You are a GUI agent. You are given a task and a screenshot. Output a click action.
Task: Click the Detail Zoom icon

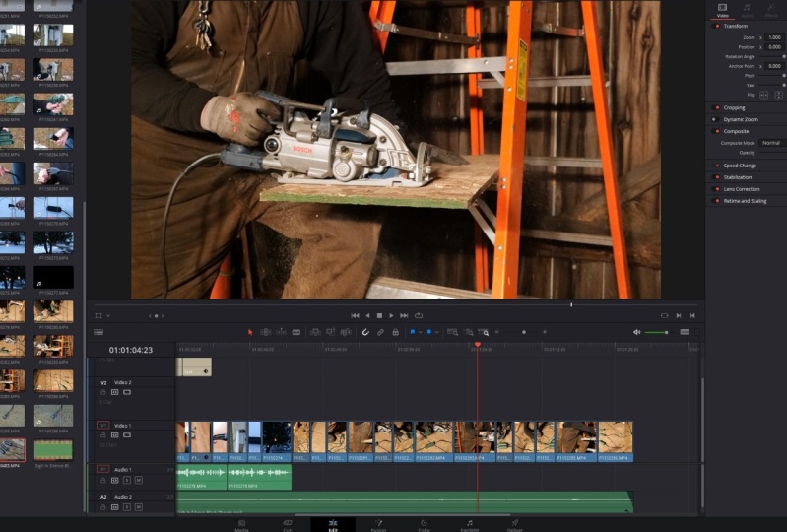point(468,332)
